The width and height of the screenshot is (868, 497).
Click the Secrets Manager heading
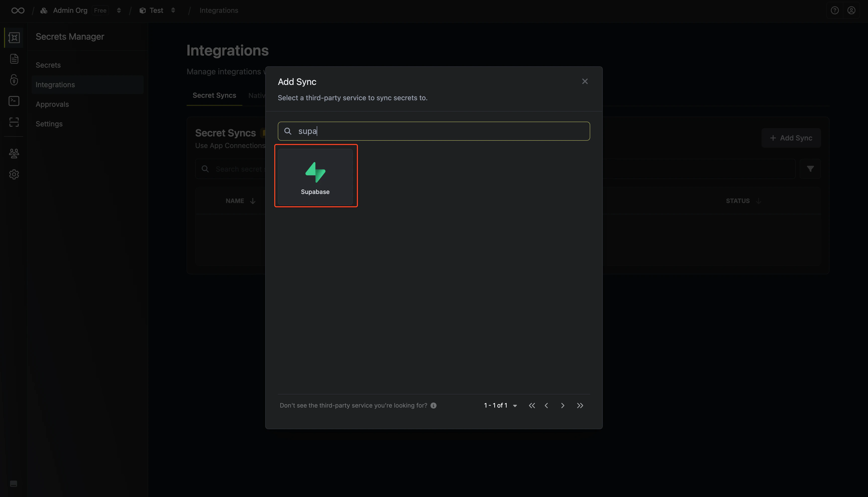click(70, 36)
